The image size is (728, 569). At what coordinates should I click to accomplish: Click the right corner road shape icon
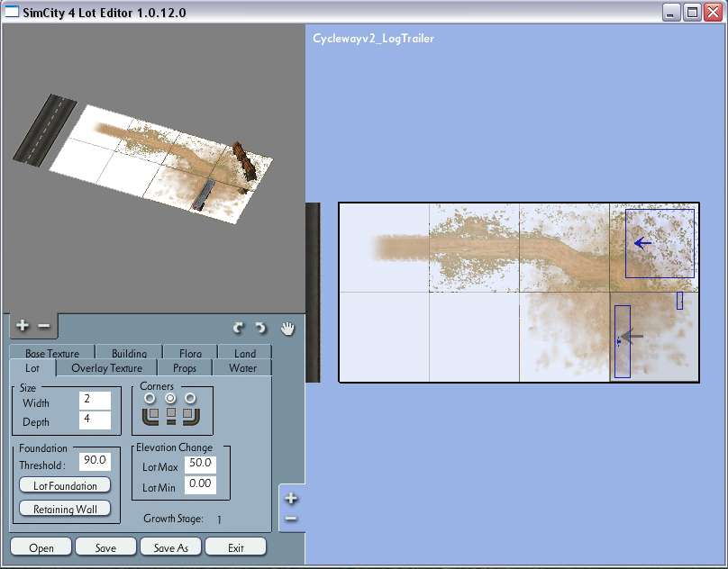click(191, 416)
